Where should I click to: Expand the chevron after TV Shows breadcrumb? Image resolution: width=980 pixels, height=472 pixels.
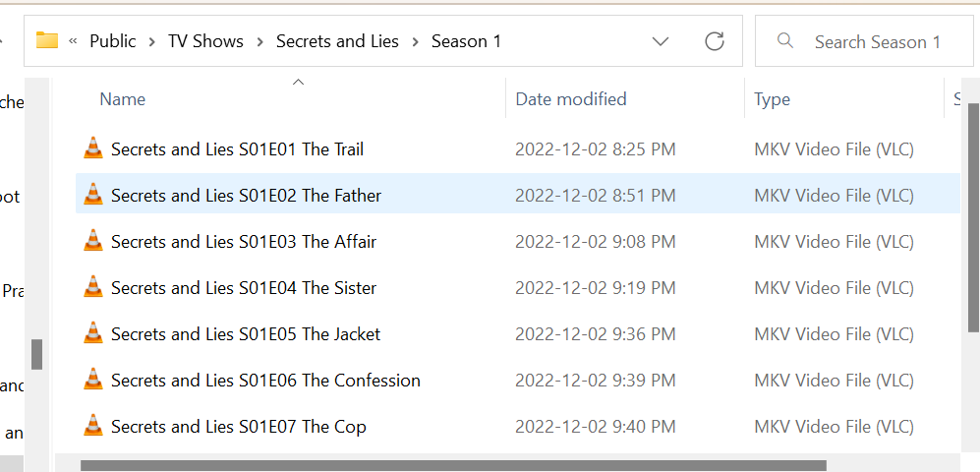click(x=260, y=41)
